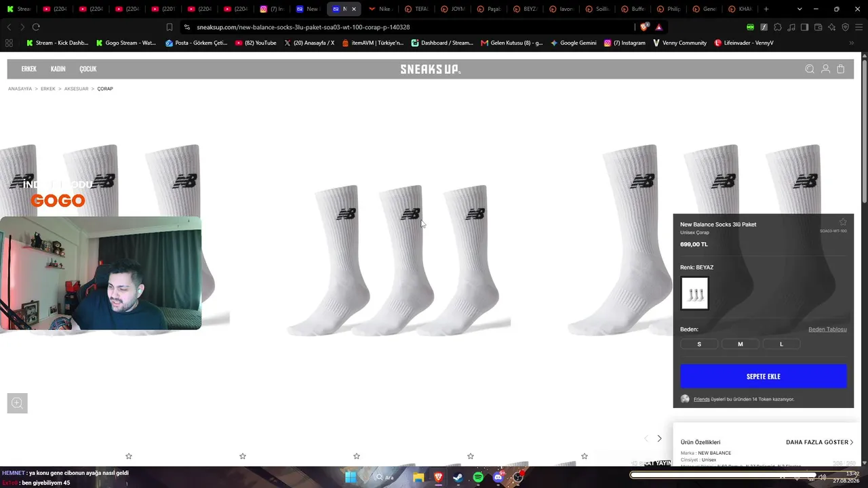Switch to the first Kick Stream tab
The image size is (868, 488).
coord(18,9)
